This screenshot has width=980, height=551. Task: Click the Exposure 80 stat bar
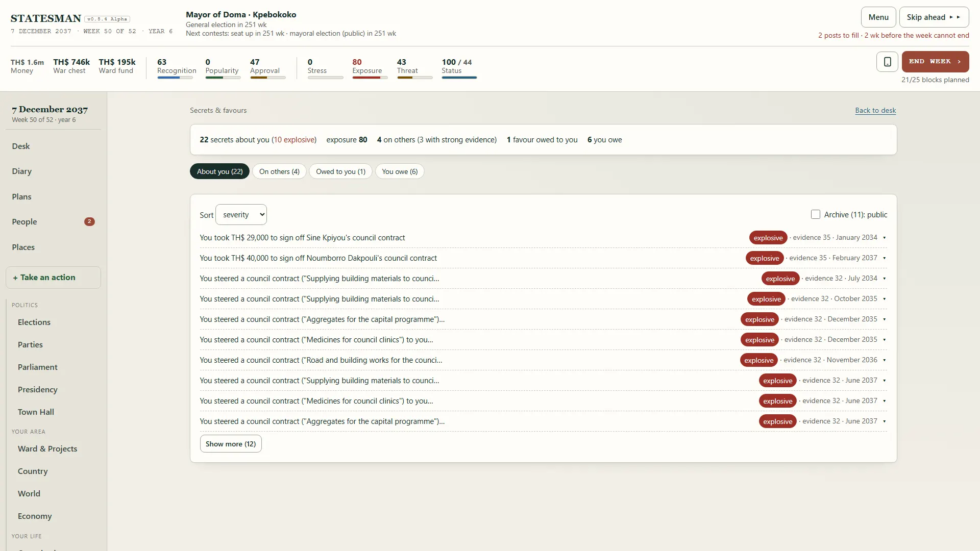pos(370,78)
